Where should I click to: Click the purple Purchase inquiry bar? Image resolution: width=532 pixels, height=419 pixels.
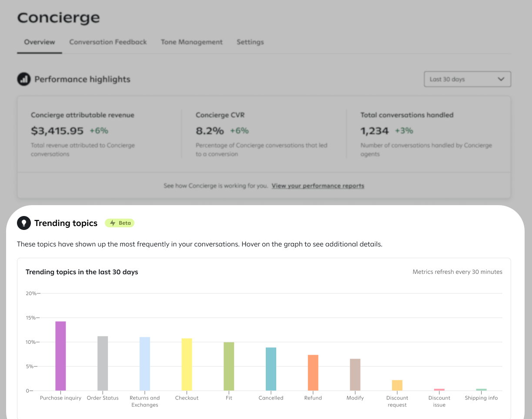[x=60, y=356]
